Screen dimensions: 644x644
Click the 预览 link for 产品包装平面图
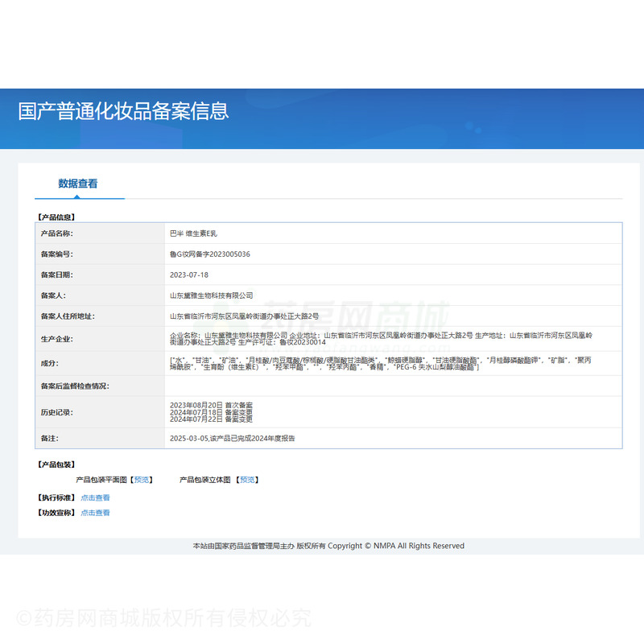pos(142,480)
